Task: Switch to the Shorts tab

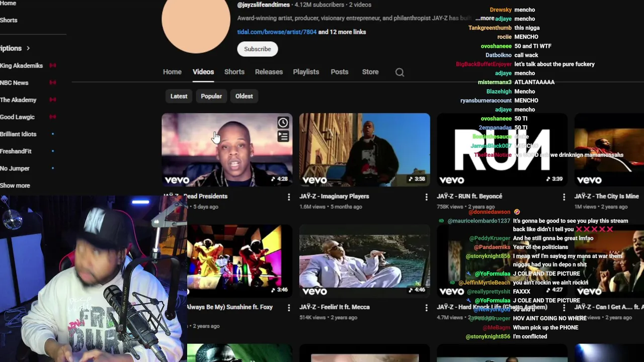Action: (234, 72)
